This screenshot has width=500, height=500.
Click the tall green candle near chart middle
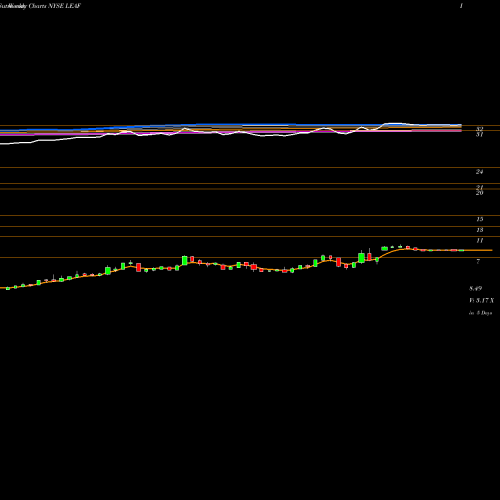[x=184, y=261]
